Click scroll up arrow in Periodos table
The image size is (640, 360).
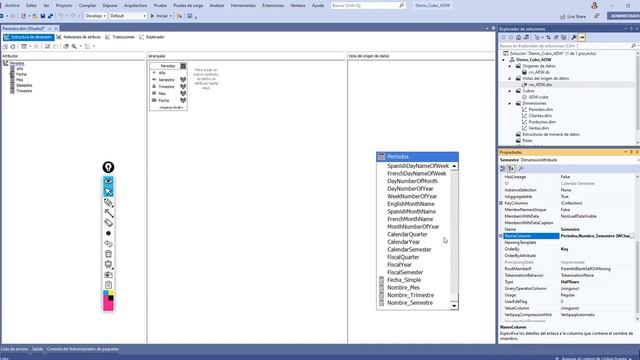coord(454,166)
